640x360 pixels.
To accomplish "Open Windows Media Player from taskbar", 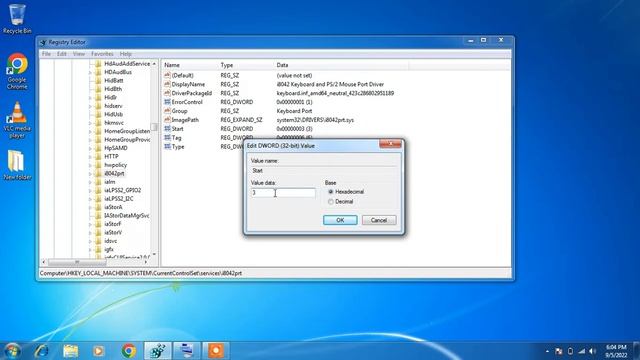I will point(98,351).
